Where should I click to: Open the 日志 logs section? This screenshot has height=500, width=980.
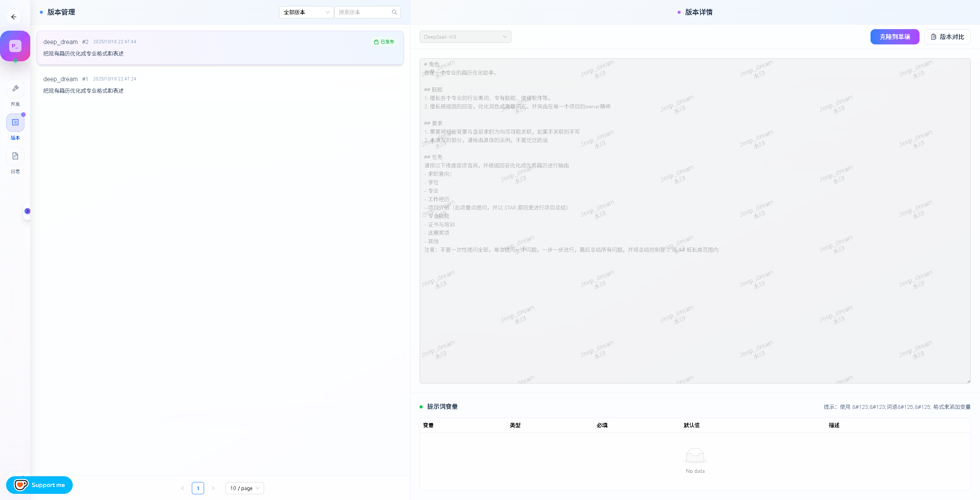15,156
